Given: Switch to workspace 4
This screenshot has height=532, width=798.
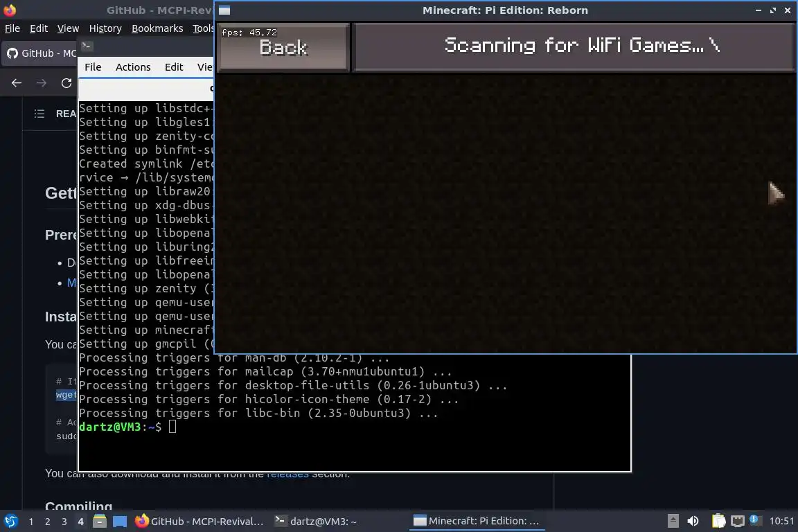Looking at the screenshot, I should [x=80, y=522].
